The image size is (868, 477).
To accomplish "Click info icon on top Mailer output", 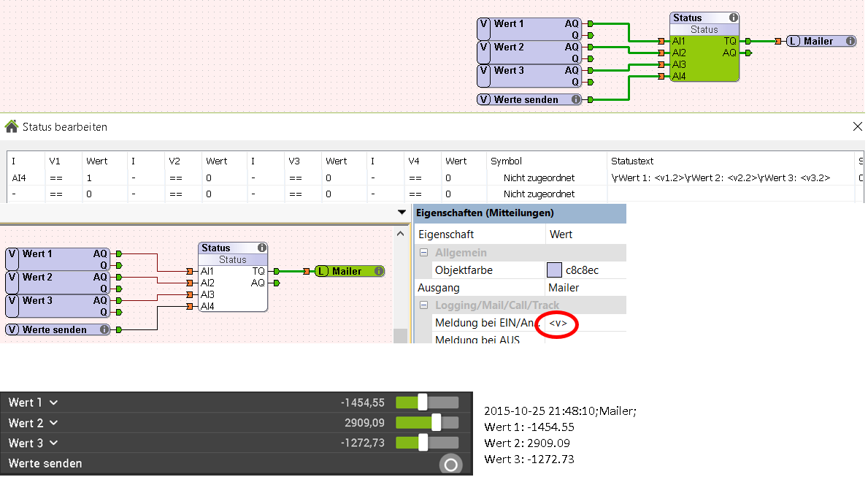I will coord(850,42).
